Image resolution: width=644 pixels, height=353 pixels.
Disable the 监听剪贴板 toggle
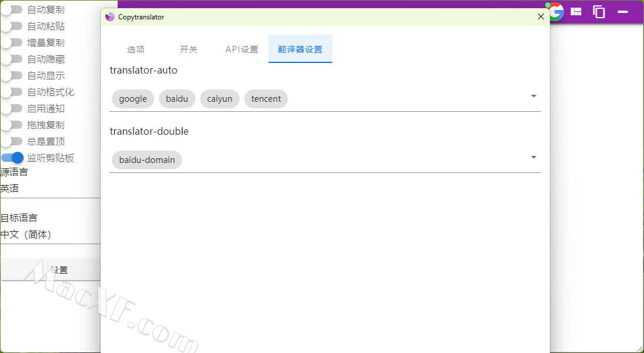pyautogui.click(x=12, y=158)
